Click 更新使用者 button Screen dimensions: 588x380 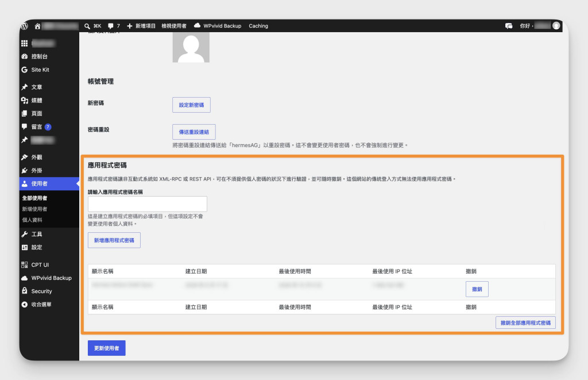click(x=106, y=348)
